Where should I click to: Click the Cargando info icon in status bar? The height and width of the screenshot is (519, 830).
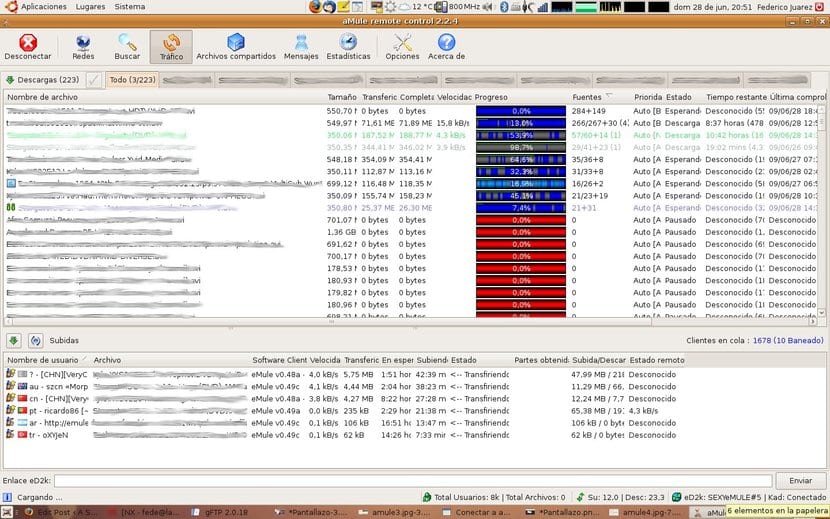(x=7, y=497)
